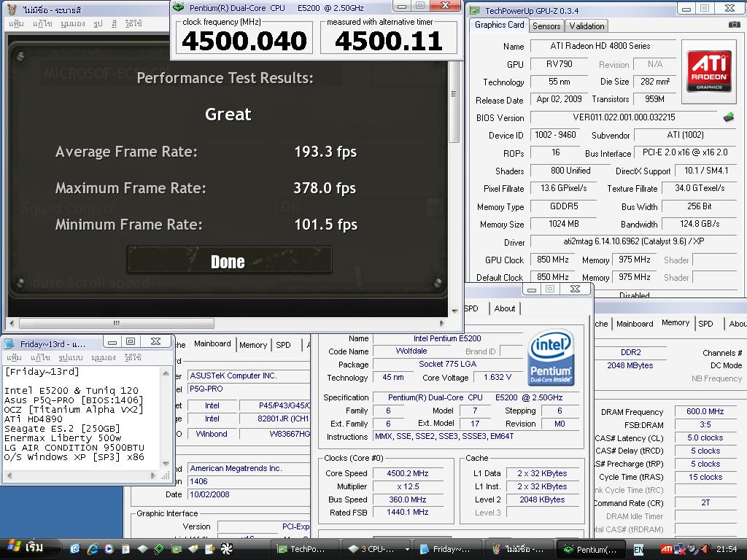Click the 4500.11 alternative timer value
This screenshot has height=560, width=747.
[x=389, y=41]
